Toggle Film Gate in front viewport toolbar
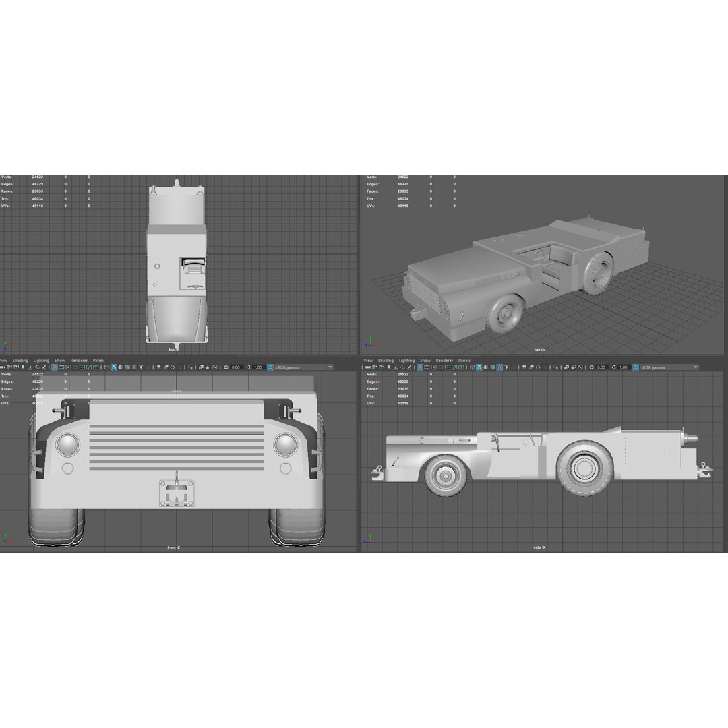 click(x=61, y=367)
